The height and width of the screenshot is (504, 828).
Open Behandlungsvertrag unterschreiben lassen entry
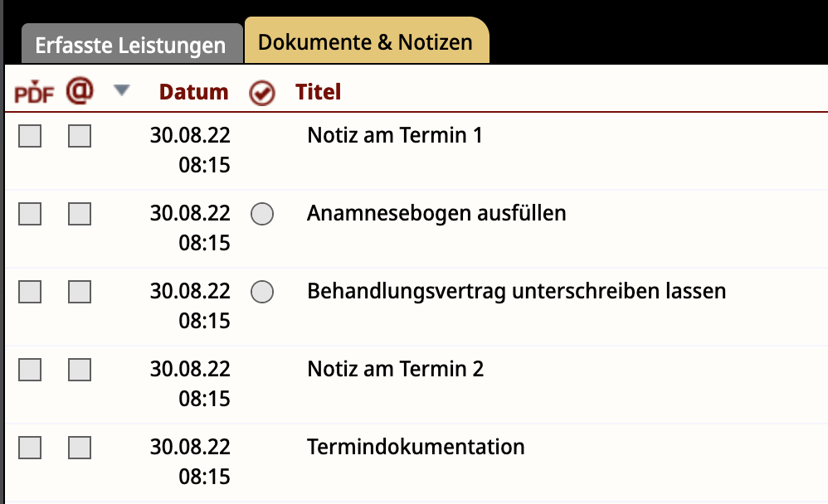[x=516, y=291]
